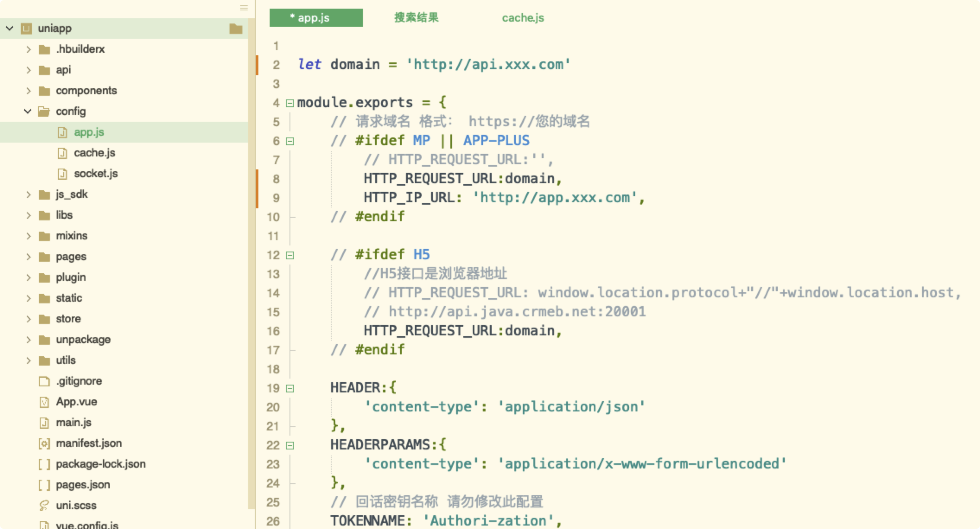Click the manifest.json file icon

click(45, 443)
